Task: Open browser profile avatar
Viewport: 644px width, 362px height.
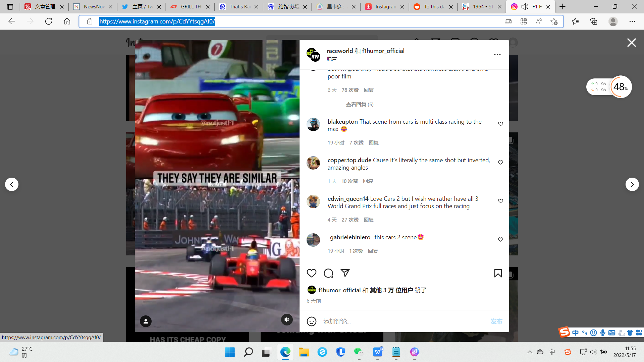Action: coord(613,21)
